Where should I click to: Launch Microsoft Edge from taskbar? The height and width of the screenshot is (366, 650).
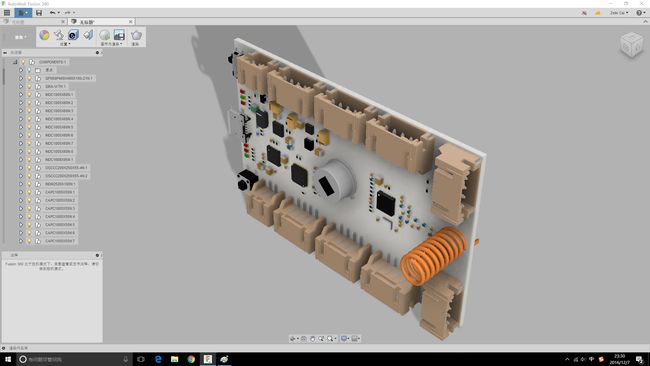tap(158, 359)
